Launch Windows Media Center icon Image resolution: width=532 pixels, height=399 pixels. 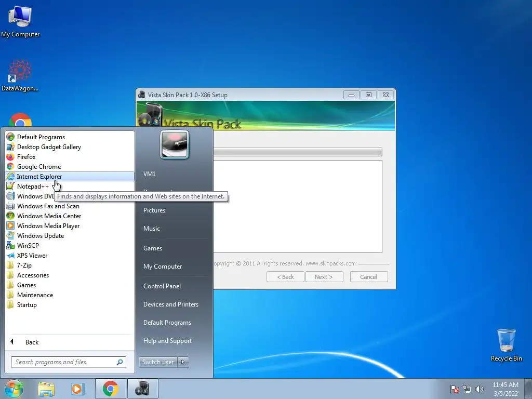pos(10,216)
